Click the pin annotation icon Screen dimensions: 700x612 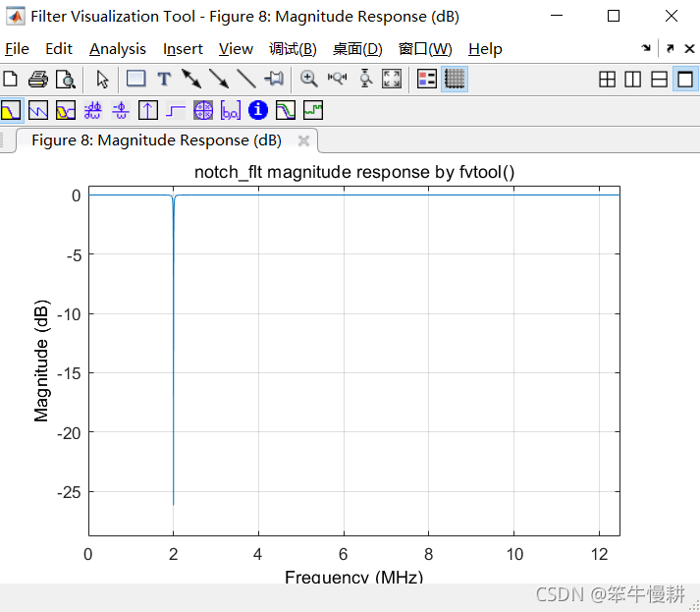(x=274, y=79)
